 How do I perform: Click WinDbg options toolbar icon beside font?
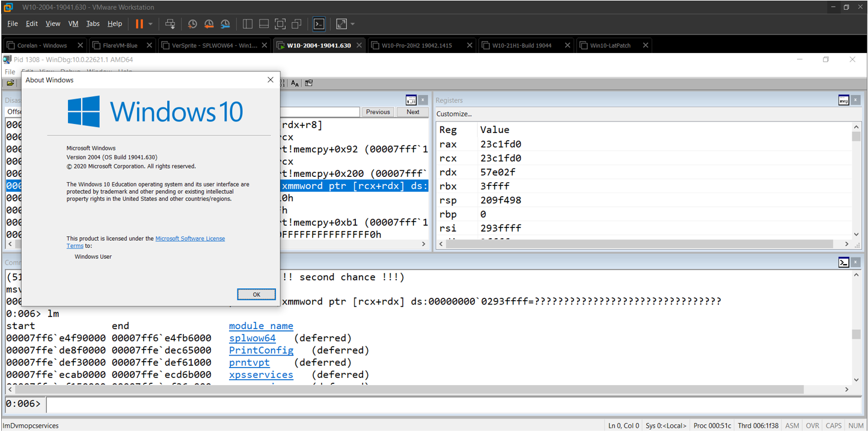(308, 83)
